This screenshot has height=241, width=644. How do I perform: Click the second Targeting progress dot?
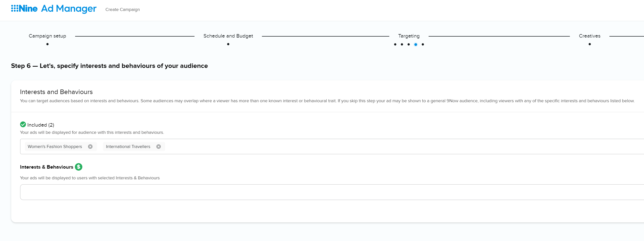[x=402, y=45]
